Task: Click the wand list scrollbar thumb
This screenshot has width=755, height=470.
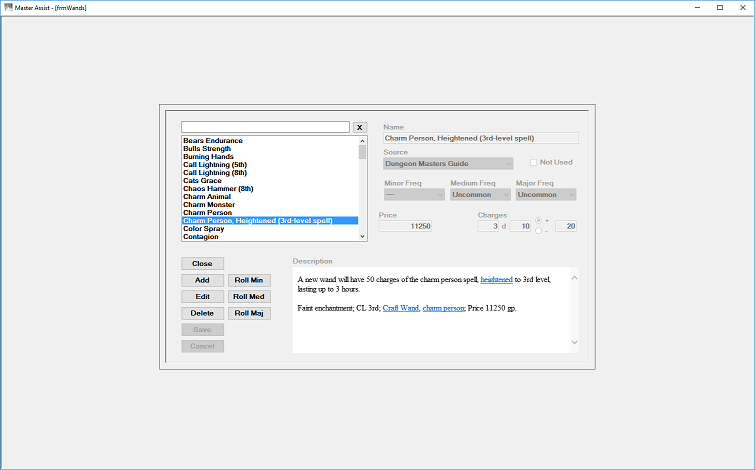Action: click(363, 152)
